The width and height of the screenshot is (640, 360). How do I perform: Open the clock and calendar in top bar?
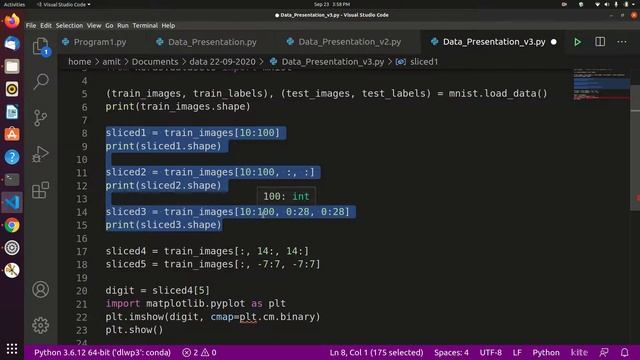click(x=331, y=4)
